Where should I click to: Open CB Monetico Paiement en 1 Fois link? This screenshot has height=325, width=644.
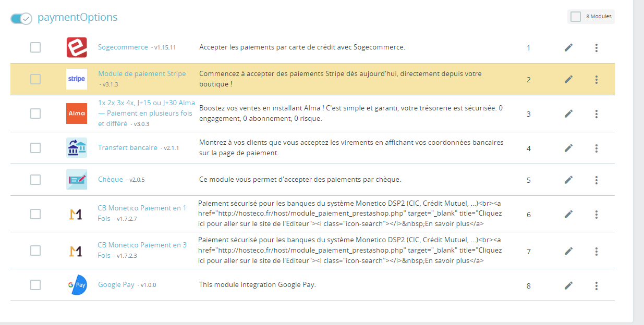click(142, 213)
